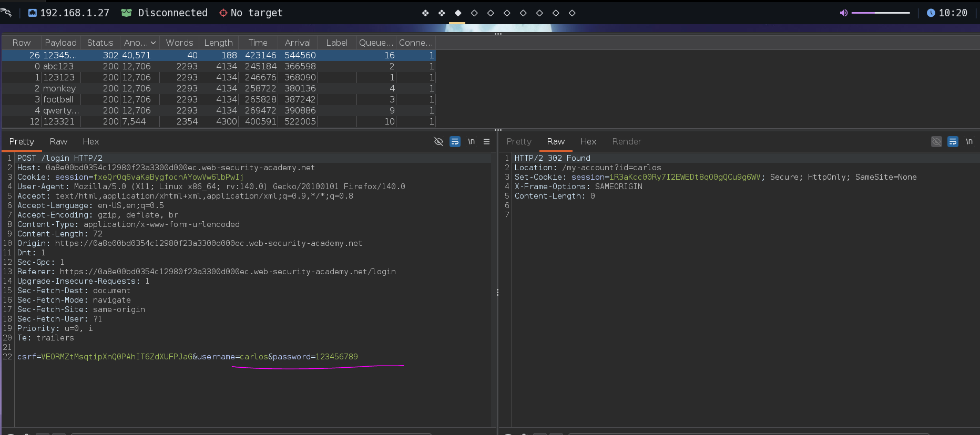Sort the table by Time column
Screen dimensions: 980x435
258,43
